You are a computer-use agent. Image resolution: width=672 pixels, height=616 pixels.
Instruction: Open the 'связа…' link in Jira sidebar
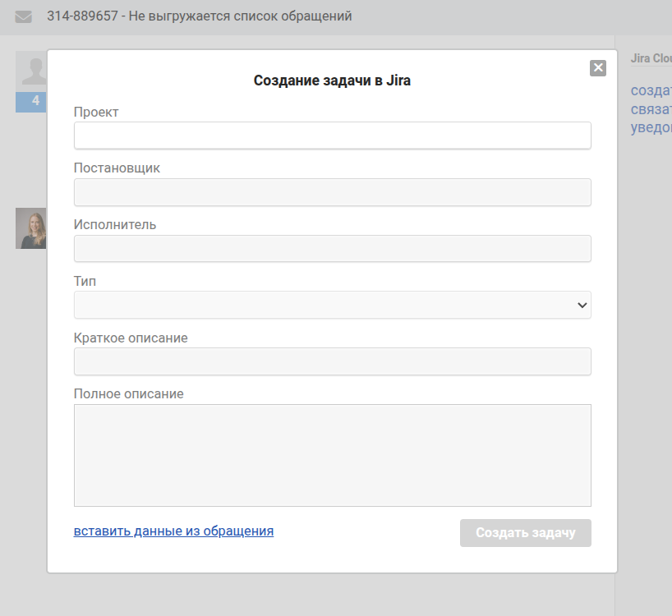tap(651, 109)
